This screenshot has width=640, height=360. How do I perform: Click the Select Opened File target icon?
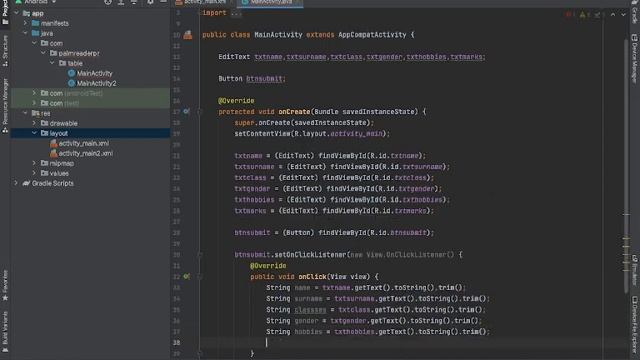[x=108, y=2]
